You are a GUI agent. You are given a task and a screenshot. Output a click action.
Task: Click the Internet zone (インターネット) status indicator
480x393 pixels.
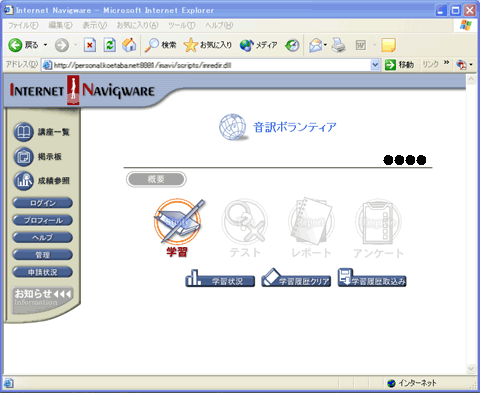click(x=412, y=383)
